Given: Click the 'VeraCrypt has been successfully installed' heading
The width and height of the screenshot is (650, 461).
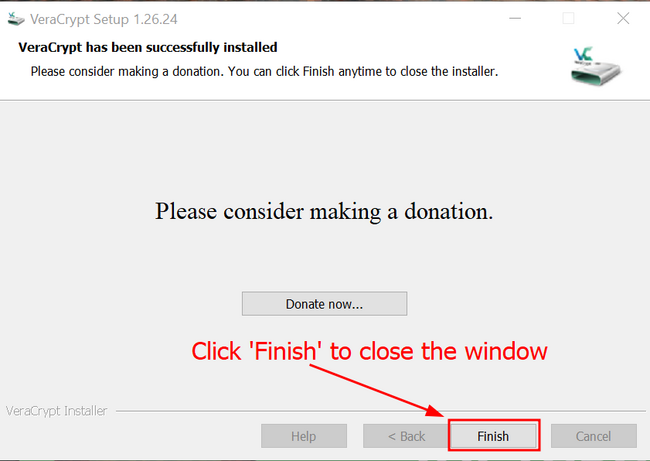Looking at the screenshot, I should [148, 48].
